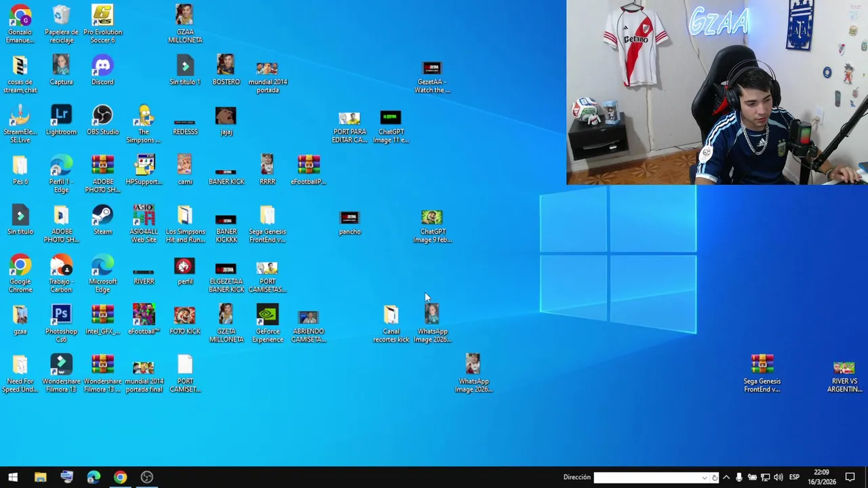Screen dimensions: 868x488
Task: Open GeForce Experience icon
Action: coord(267,324)
